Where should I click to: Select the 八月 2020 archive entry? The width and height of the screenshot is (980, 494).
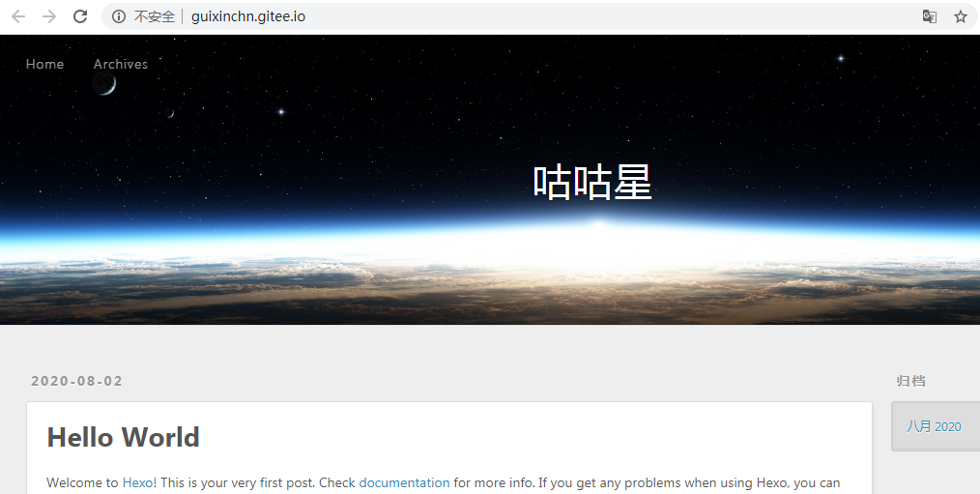click(934, 426)
